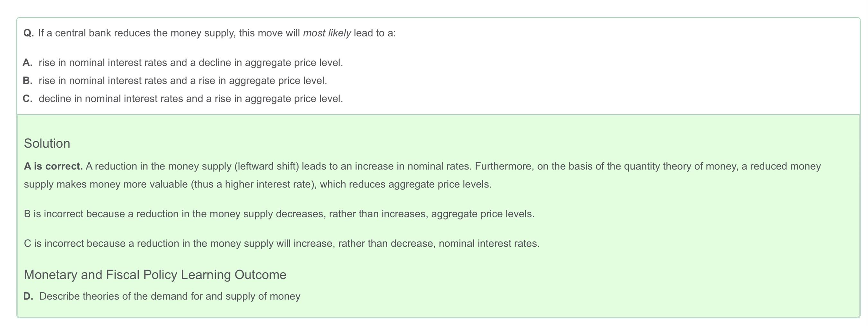Click the option C letter label
Screen dimensions: 868x326
28,99
